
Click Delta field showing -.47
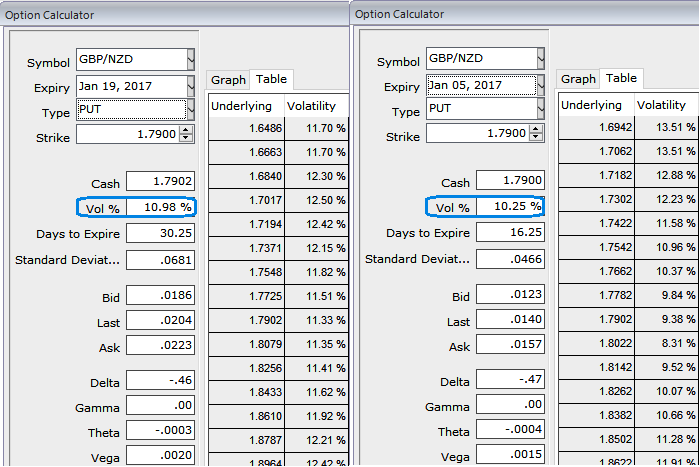[x=510, y=379]
